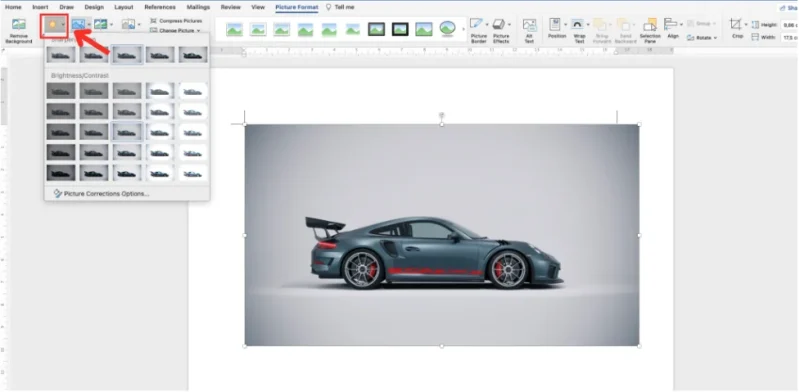Open the Review tab

[231, 7]
